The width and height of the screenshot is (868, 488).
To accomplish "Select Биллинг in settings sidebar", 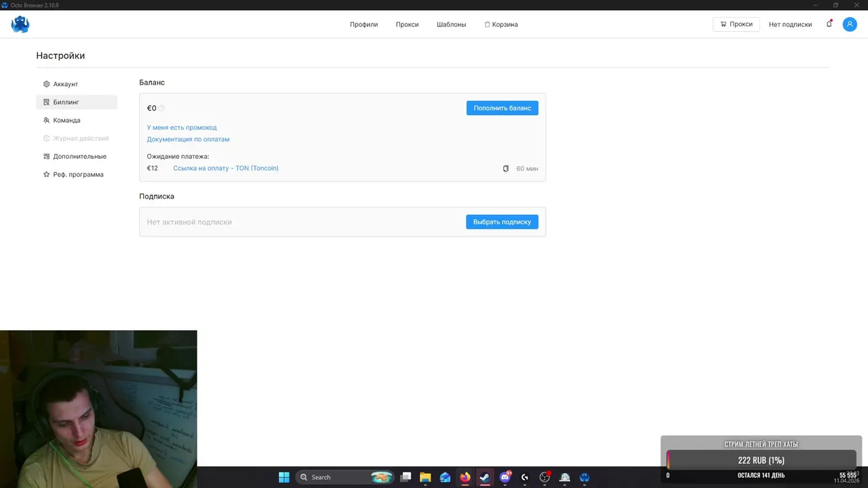I will click(x=77, y=102).
